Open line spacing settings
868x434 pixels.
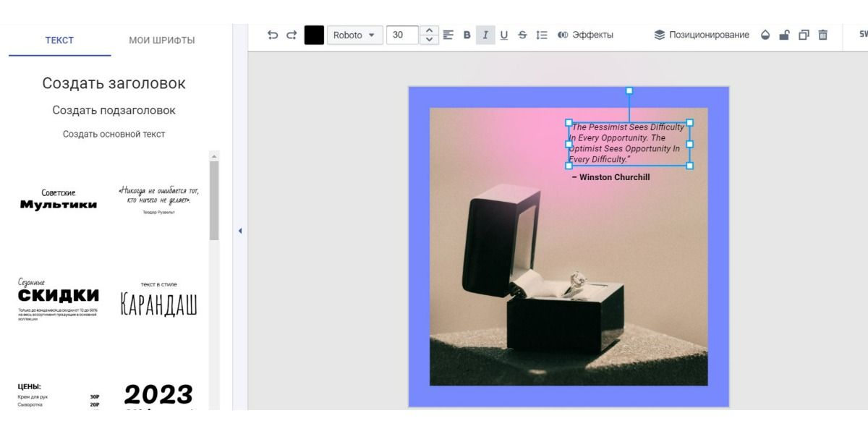[x=542, y=35]
